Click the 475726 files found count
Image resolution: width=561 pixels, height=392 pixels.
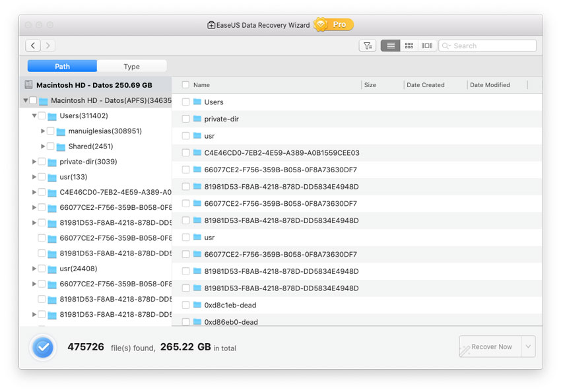86,346
